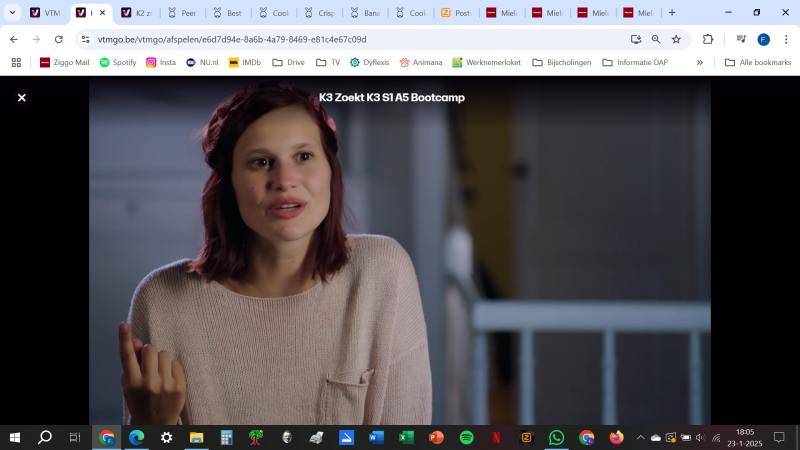Open the Dyflexis bookmark

369,62
